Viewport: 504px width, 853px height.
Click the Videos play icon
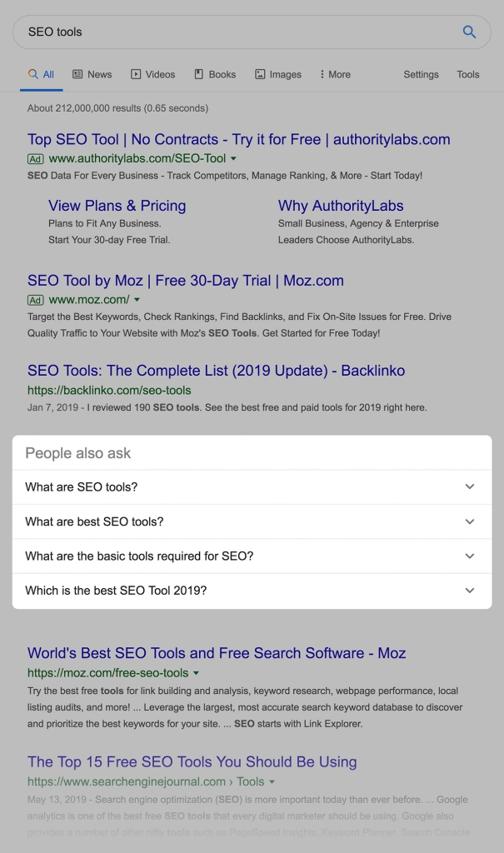coord(136,74)
